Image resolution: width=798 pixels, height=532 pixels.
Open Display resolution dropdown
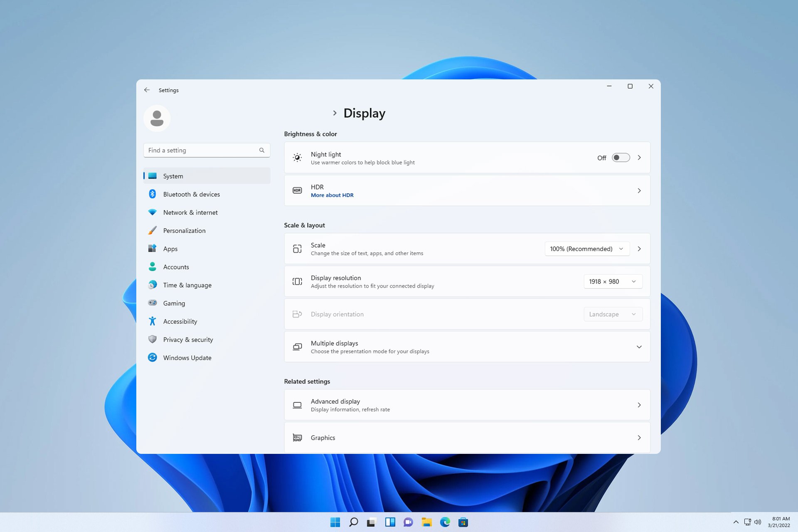(x=612, y=281)
